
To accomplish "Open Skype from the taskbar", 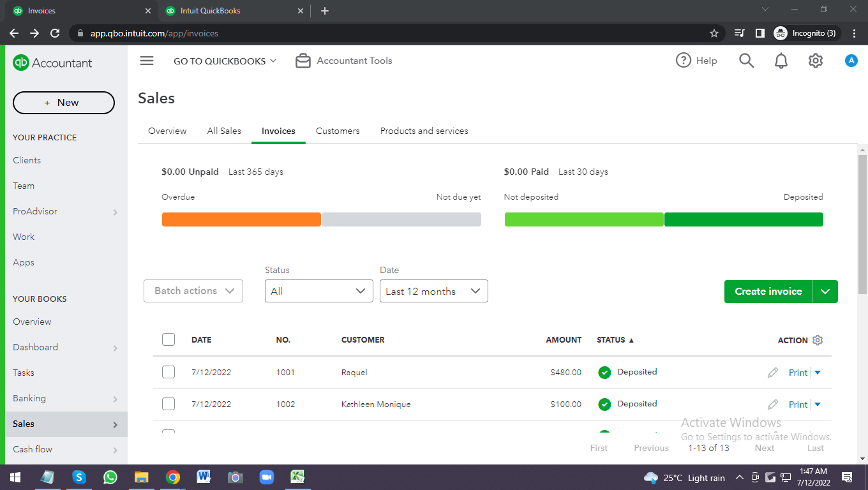I will [x=79, y=477].
